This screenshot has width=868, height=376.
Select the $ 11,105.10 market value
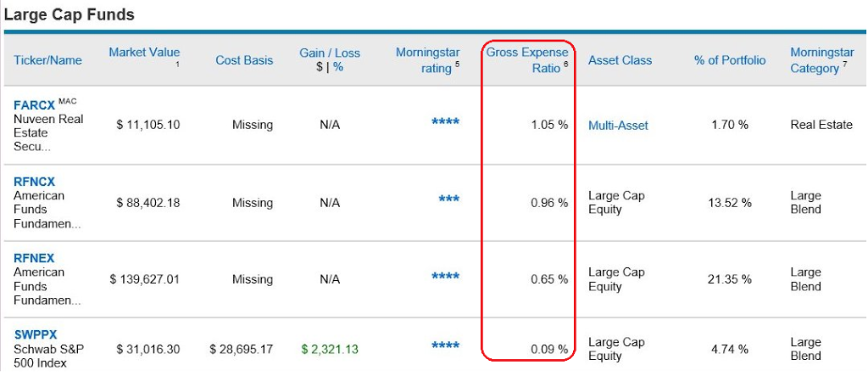click(x=147, y=125)
